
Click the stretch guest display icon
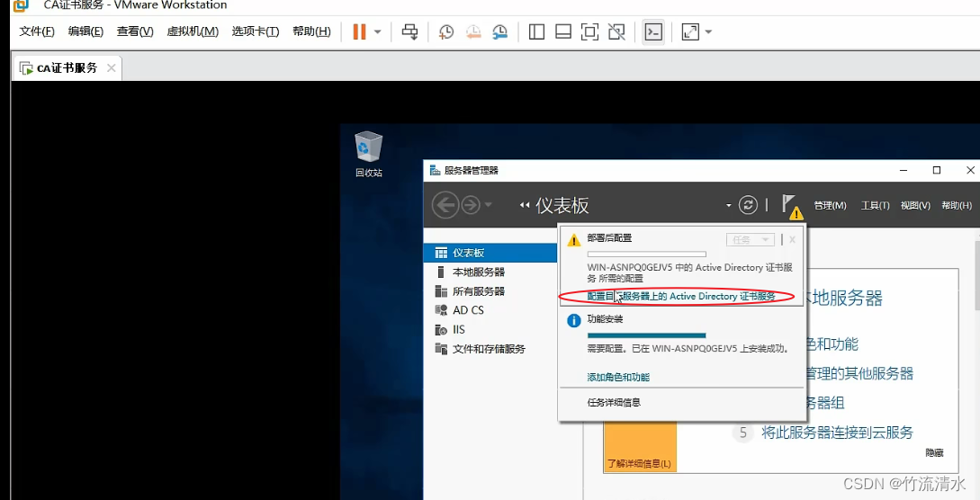[690, 31]
